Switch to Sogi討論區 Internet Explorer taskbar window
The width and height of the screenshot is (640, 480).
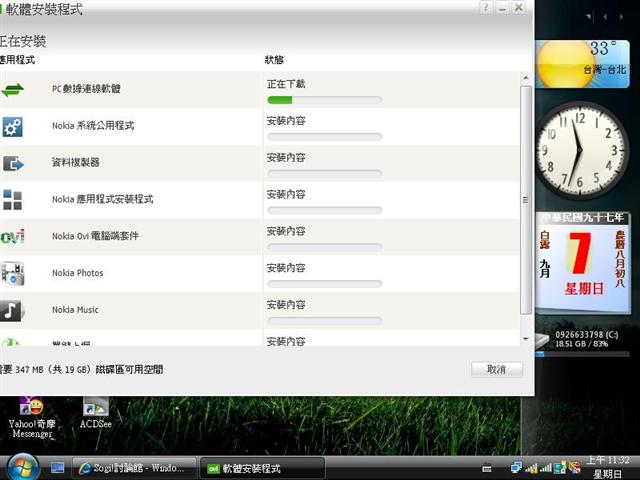[134, 468]
